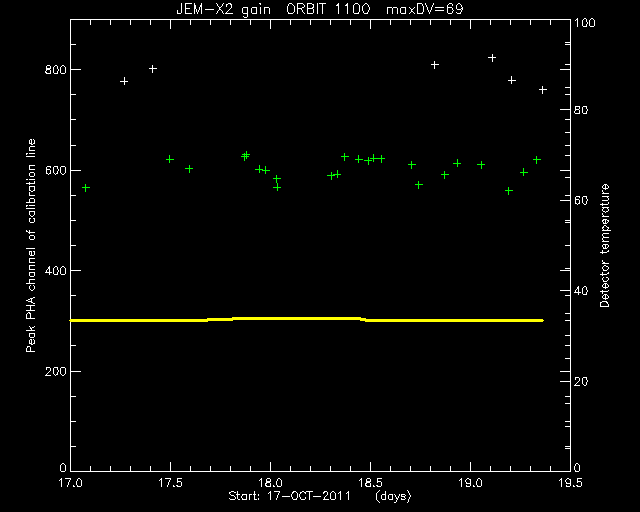Click the lowest green marker near 19.2 days
Image resolution: width=640 pixels, height=512 pixels.
pos(509,191)
